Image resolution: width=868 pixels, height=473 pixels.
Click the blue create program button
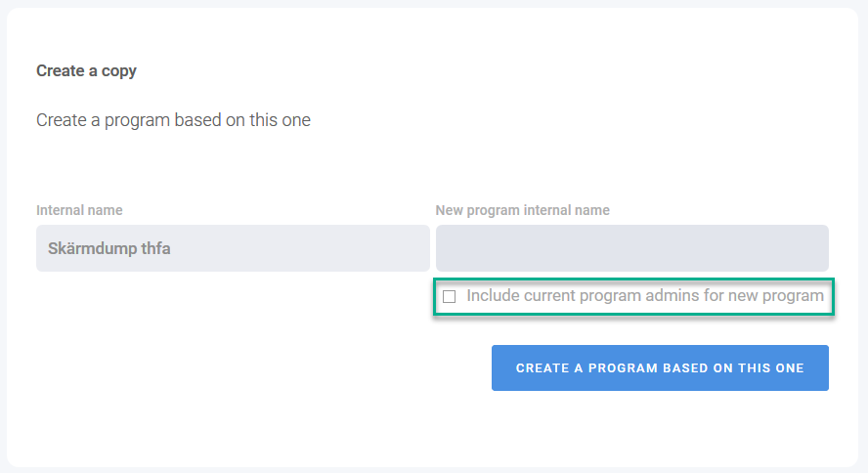(660, 368)
